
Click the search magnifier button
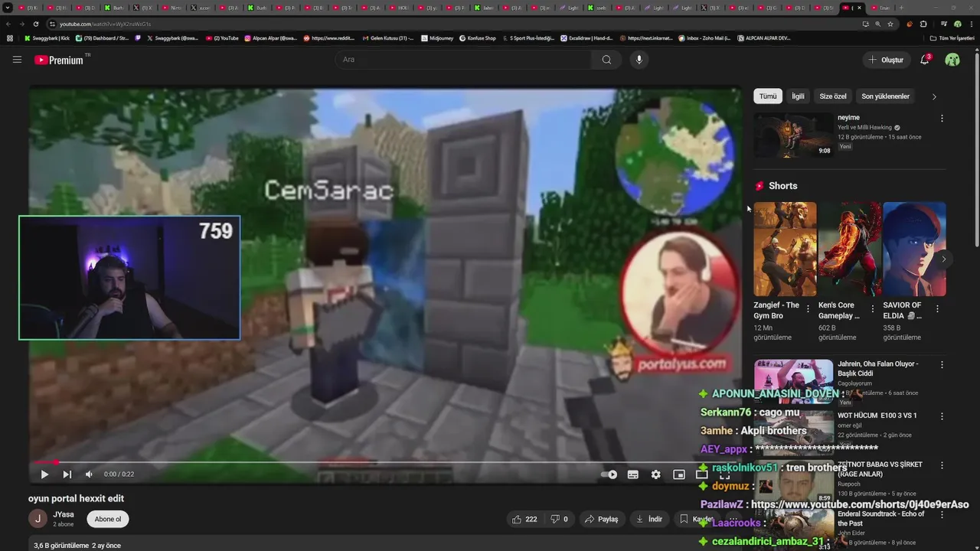(606, 60)
